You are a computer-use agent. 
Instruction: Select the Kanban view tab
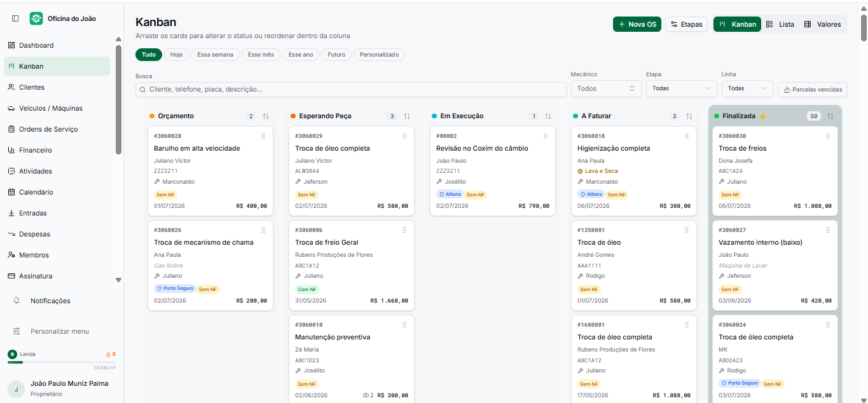click(737, 24)
